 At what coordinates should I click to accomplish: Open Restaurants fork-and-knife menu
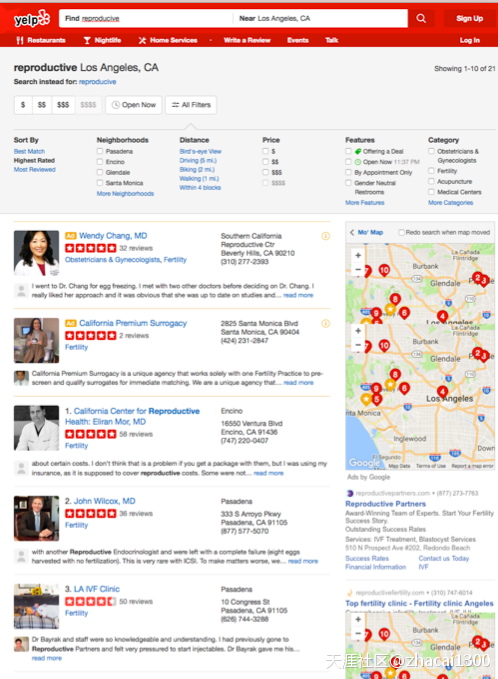pos(41,40)
